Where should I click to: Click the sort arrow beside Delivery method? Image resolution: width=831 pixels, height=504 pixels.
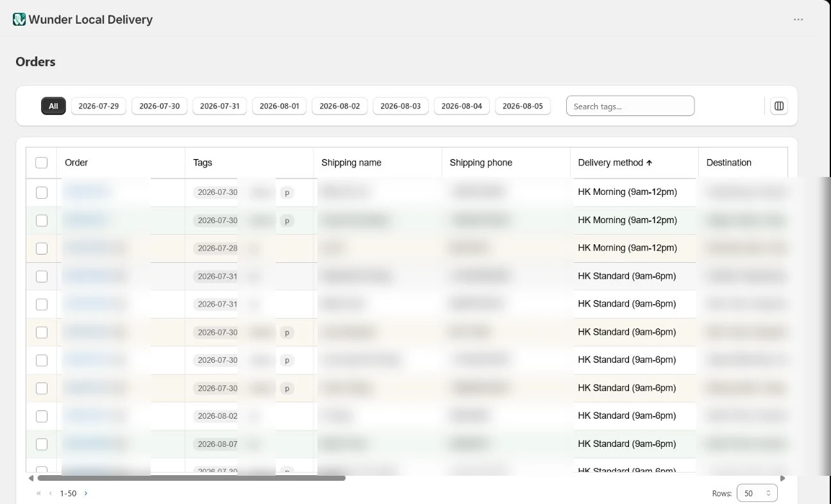pos(649,163)
